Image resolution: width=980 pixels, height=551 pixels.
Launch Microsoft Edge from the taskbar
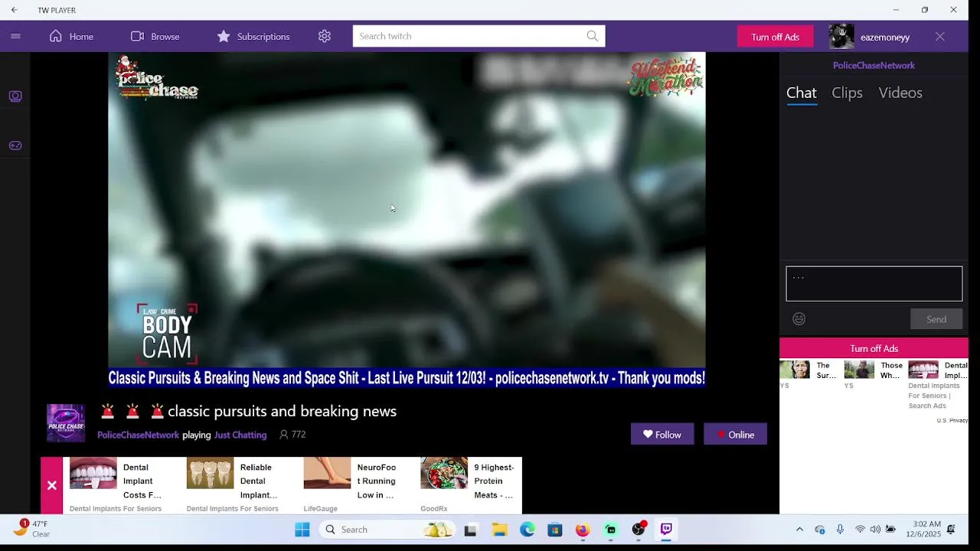pos(528,530)
